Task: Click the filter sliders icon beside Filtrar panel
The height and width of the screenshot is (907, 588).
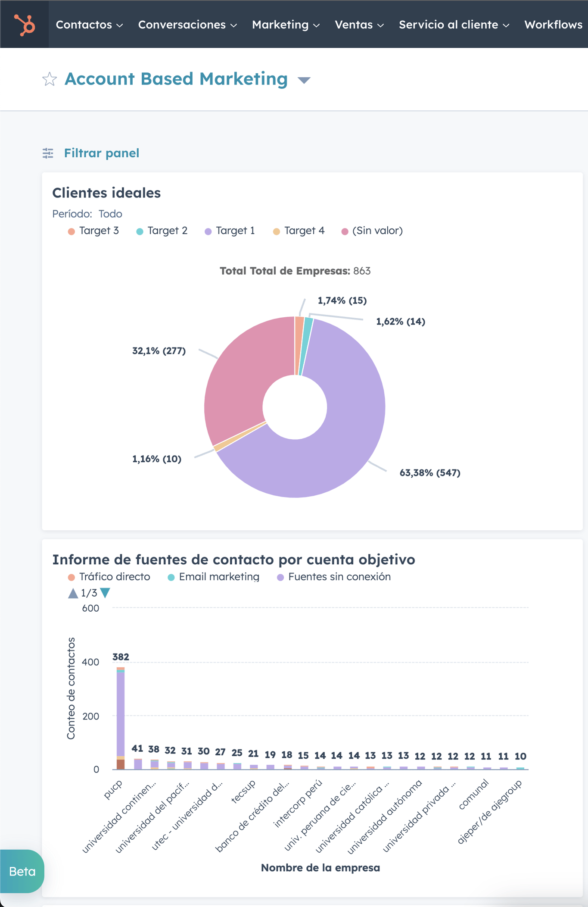Action: pos(48,153)
